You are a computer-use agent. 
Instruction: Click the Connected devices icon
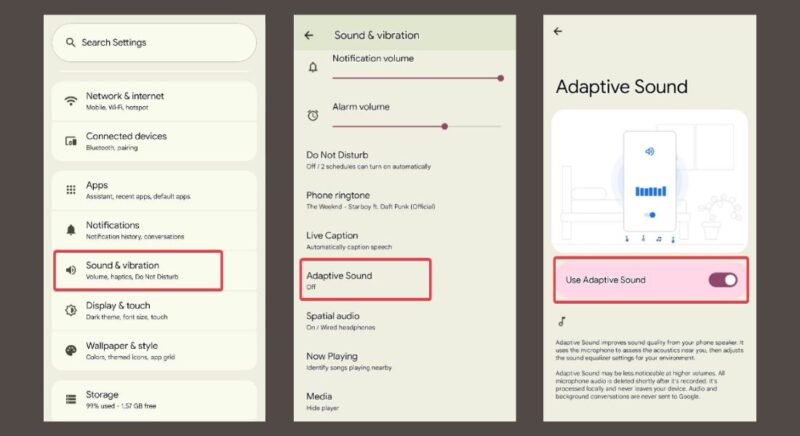pyautogui.click(x=71, y=141)
